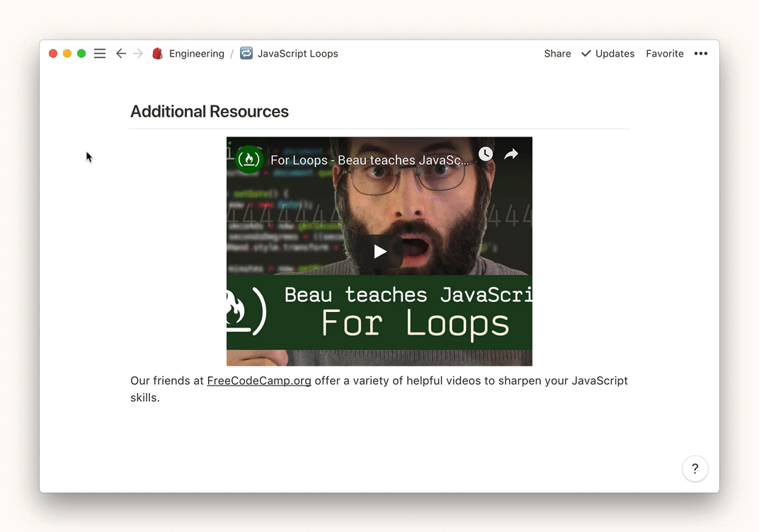Select the JavaScript Loops breadcrumb
The height and width of the screenshot is (532, 759).
pyautogui.click(x=297, y=54)
